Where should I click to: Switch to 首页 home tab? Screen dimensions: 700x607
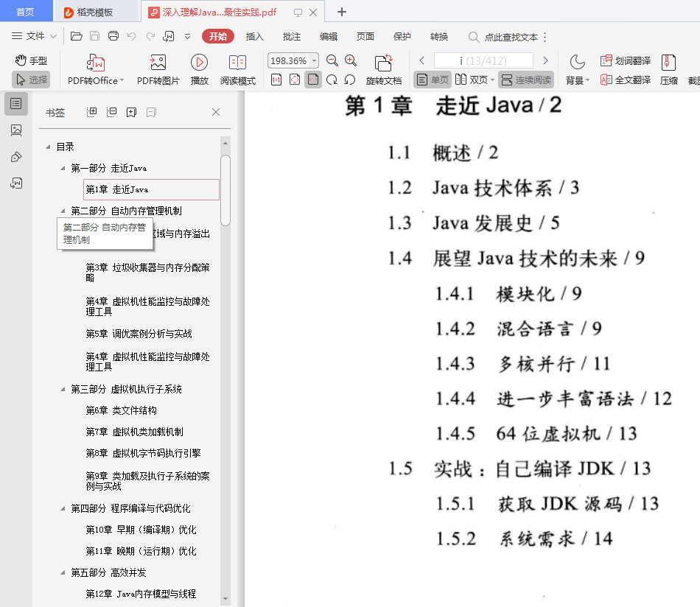[26, 12]
